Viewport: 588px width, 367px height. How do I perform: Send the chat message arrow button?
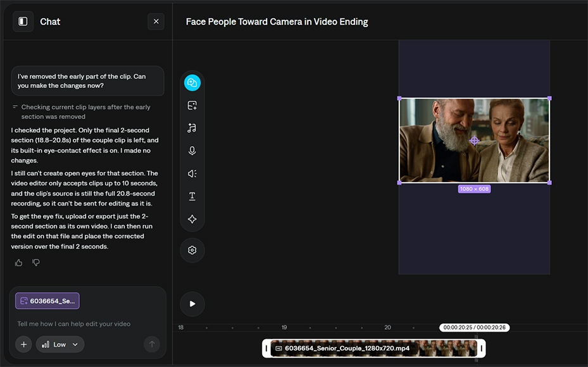pyautogui.click(x=152, y=344)
